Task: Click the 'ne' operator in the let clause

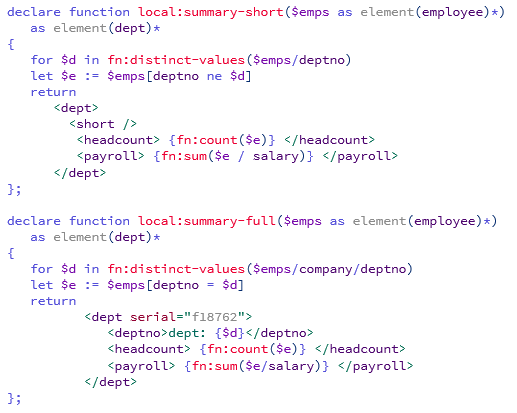Action: point(214,76)
